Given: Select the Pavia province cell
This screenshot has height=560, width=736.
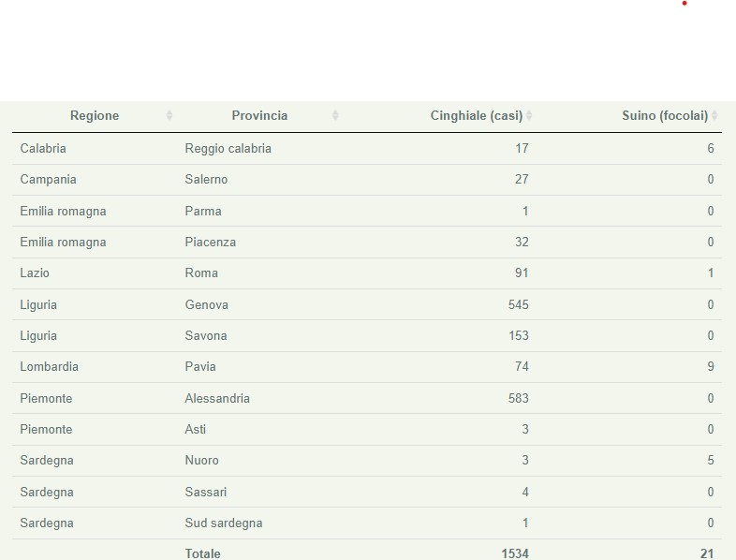Looking at the screenshot, I should tap(200, 367).
